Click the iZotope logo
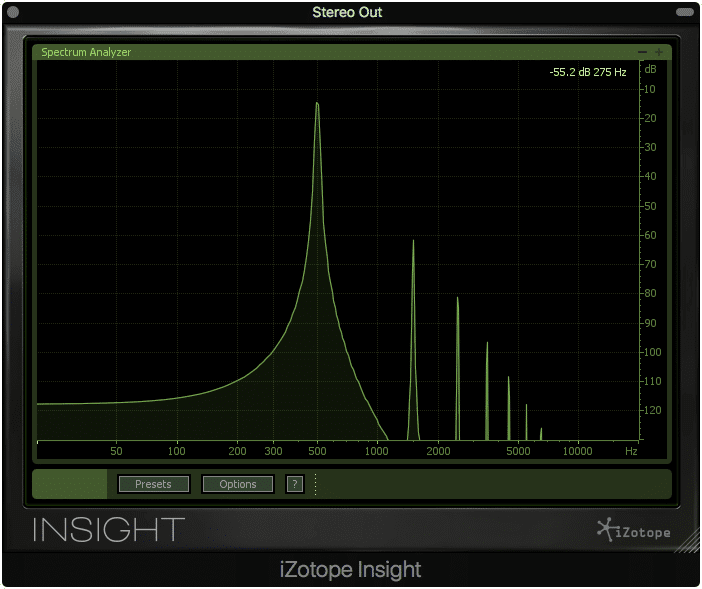The width and height of the screenshot is (702, 589). coord(634,530)
